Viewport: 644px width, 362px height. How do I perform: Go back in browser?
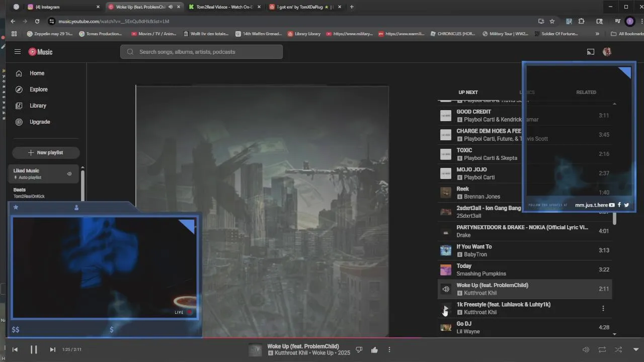(x=13, y=21)
